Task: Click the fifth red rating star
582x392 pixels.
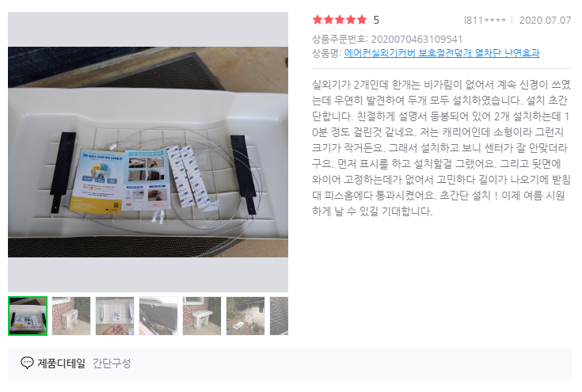Action: pos(362,20)
